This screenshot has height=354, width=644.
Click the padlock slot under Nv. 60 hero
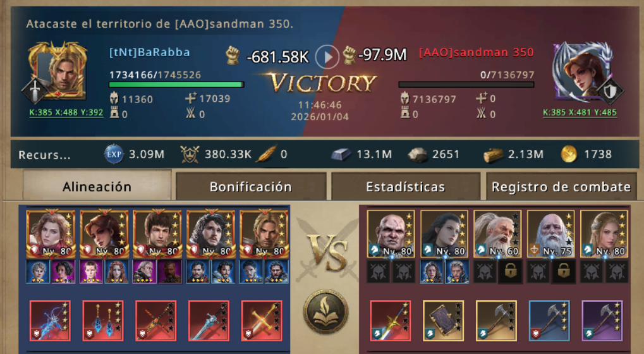pyautogui.click(x=510, y=271)
